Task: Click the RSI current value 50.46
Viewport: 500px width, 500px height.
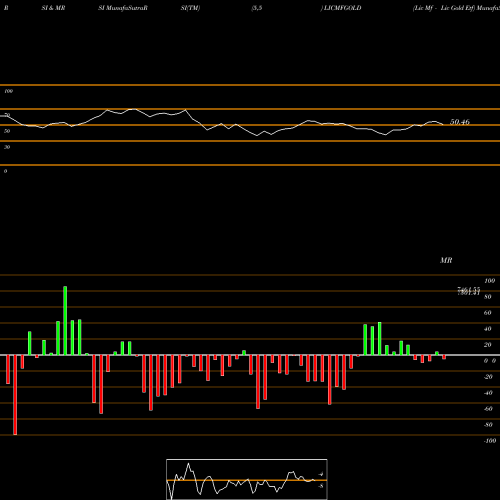Action: tap(460, 122)
